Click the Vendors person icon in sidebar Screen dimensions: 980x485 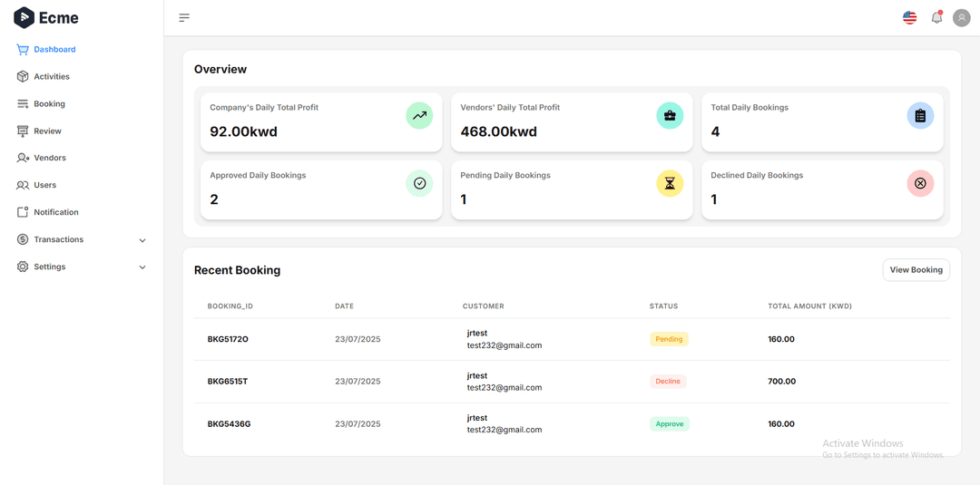[x=23, y=158]
